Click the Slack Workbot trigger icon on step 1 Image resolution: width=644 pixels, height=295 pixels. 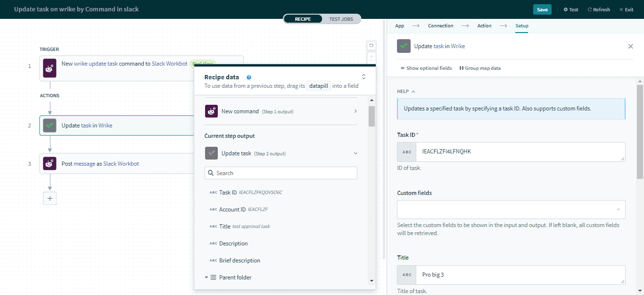coord(50,68)
